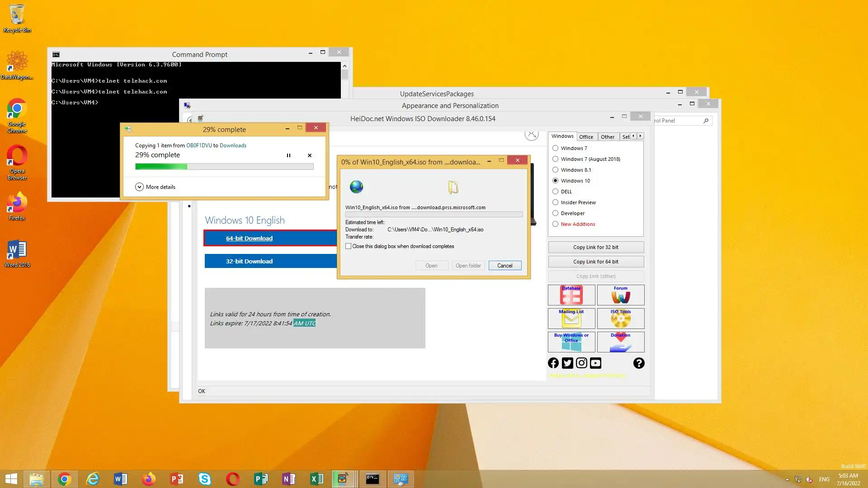Choose the Insider Preview radio button

(x=555, y=202)
